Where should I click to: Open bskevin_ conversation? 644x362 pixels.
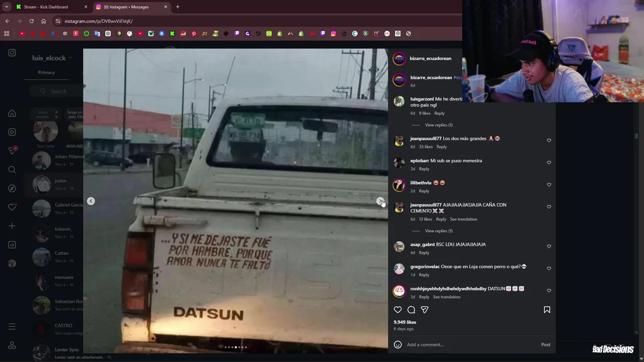point(54,232)
